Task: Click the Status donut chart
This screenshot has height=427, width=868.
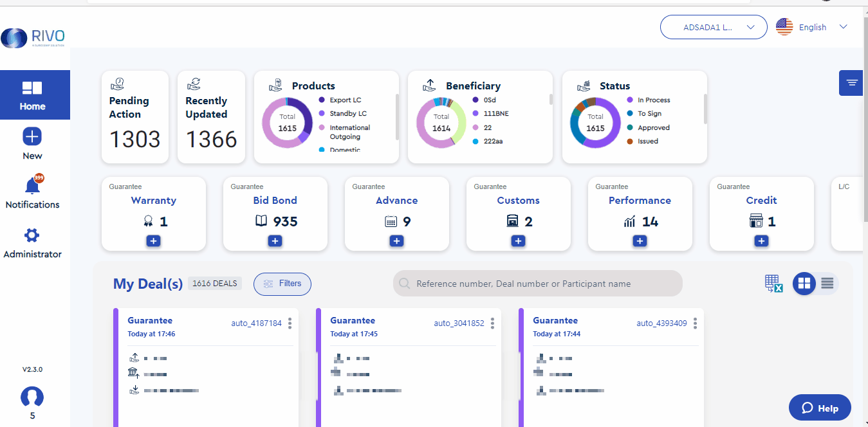Action: click(595, 122)
